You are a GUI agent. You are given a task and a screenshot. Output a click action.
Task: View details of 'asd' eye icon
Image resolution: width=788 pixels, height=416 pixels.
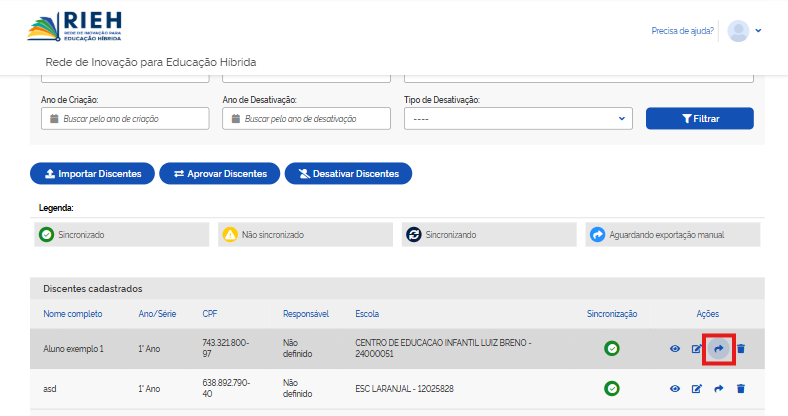click(675, 388)
